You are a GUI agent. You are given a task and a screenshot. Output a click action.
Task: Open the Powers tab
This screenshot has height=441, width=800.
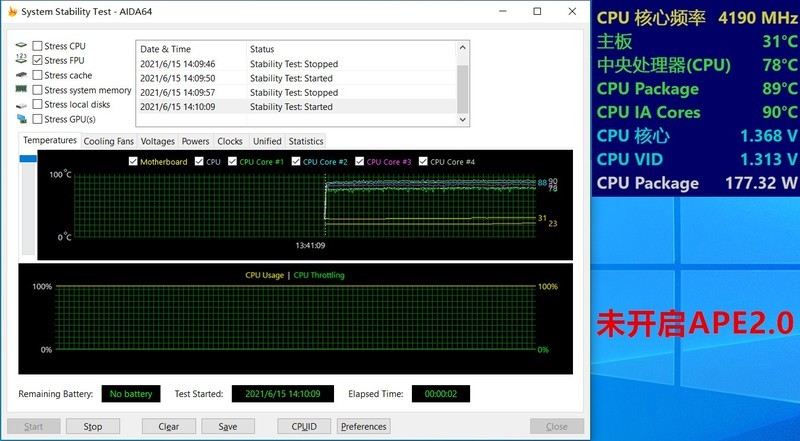click(195, 141)
